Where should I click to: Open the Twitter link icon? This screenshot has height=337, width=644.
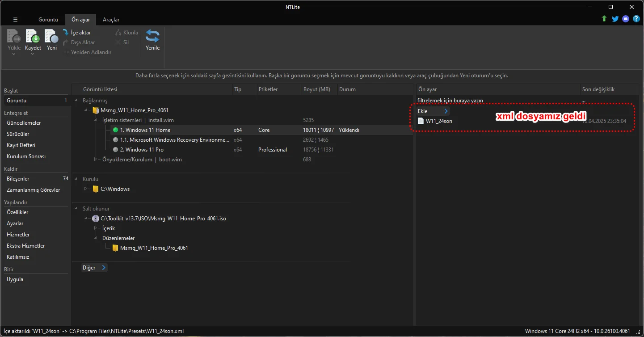[615, 19]
